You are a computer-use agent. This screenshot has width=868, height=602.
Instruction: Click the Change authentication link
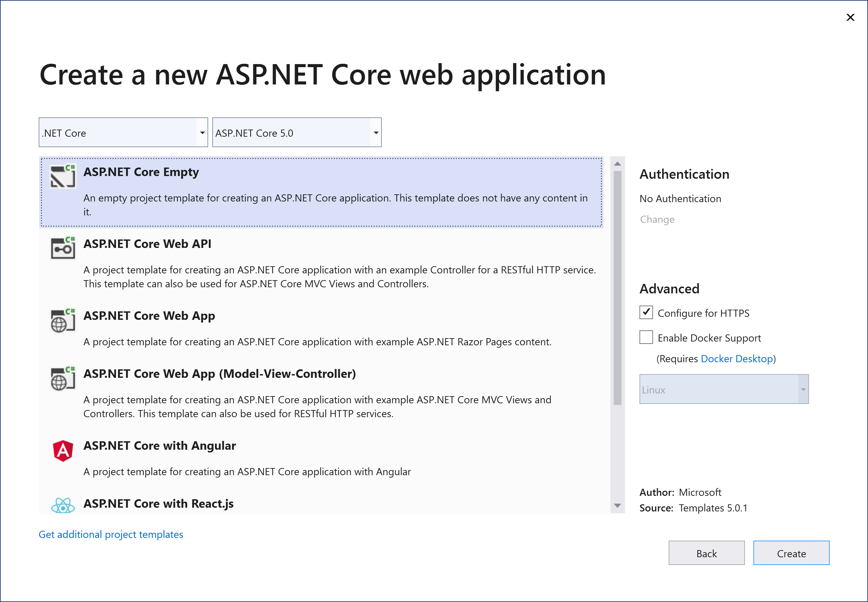pyautogui.click(x=657, y=219)
